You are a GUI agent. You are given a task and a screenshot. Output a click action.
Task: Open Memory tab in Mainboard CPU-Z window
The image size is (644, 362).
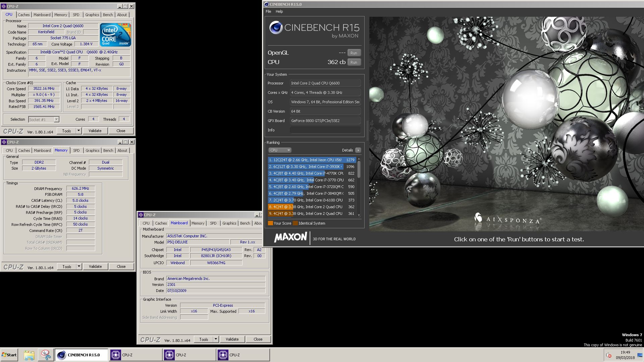pos(198,223)
